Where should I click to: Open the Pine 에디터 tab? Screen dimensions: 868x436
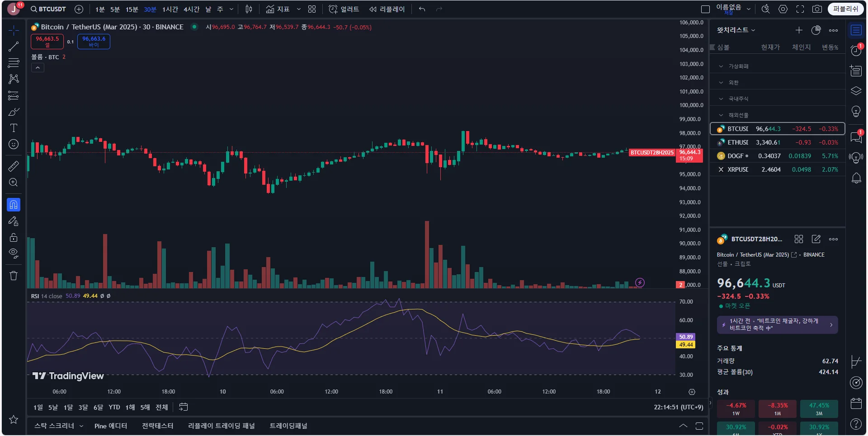tap(111, 426)
